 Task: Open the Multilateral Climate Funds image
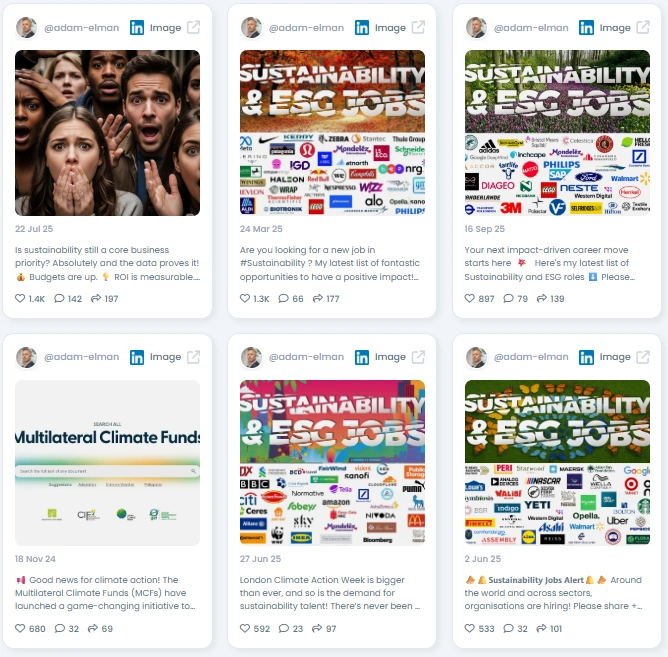click(x=107, y=463)
